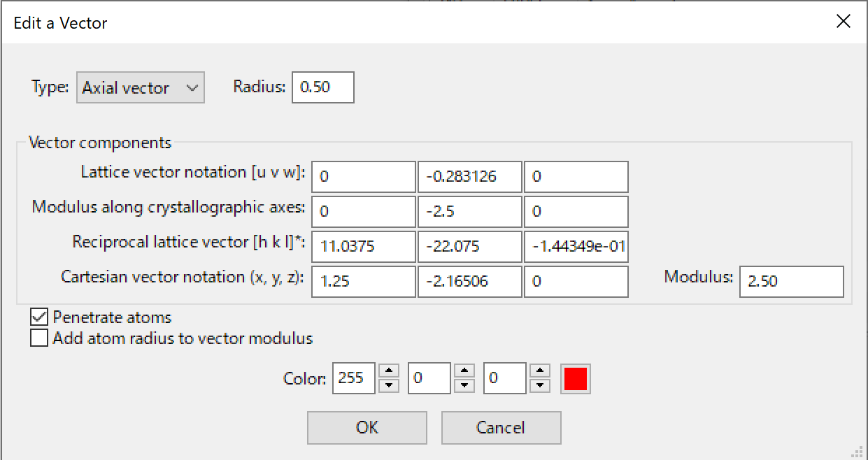The width and height of the screenshot is (868, 460).
Task: Decrease the blue color value with down arrow
Action: [x=539, y=386]
